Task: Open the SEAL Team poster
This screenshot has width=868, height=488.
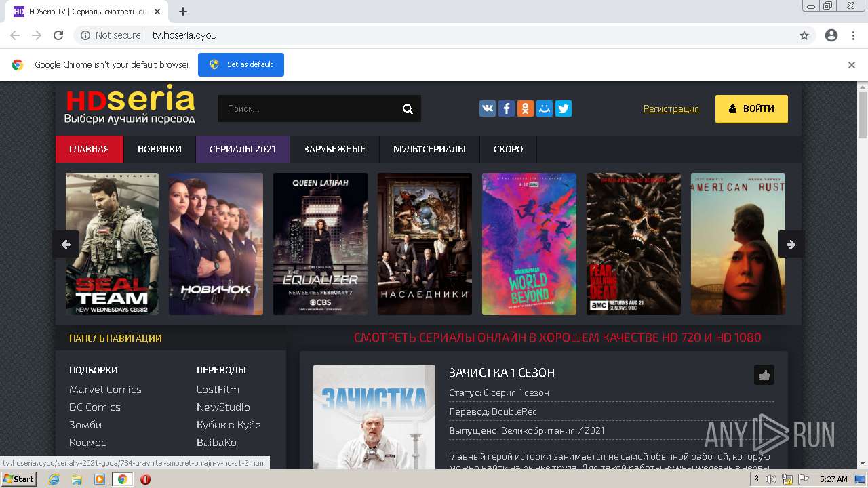Action: pos(112,244)
